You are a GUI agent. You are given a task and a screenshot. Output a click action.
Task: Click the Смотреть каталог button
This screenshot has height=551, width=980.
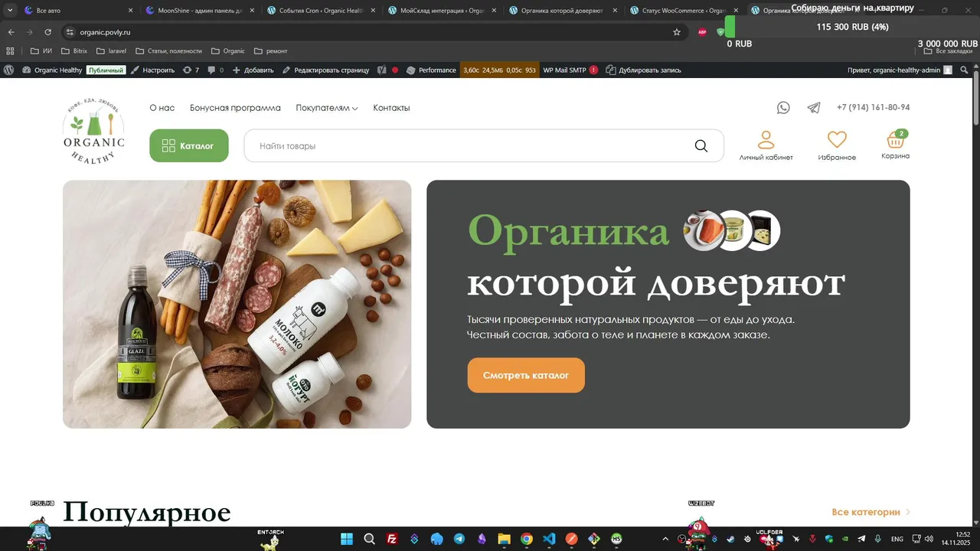pos(526,375)
